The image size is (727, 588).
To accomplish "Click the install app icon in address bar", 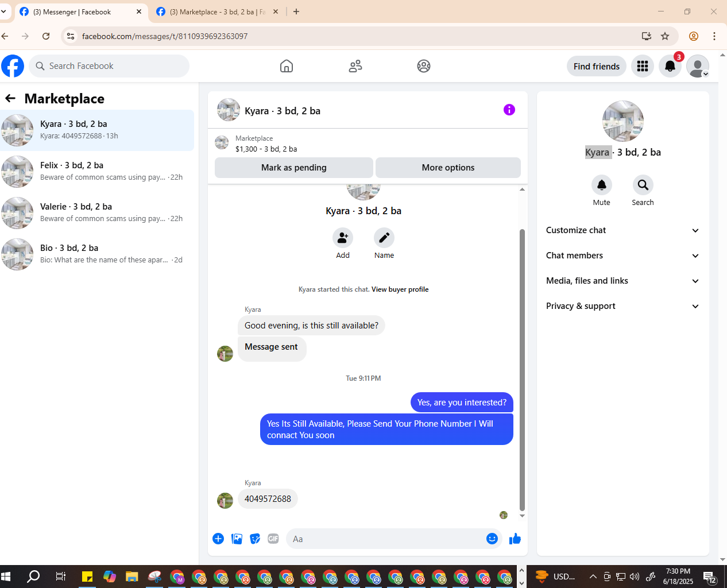I will tap(647, 36).
